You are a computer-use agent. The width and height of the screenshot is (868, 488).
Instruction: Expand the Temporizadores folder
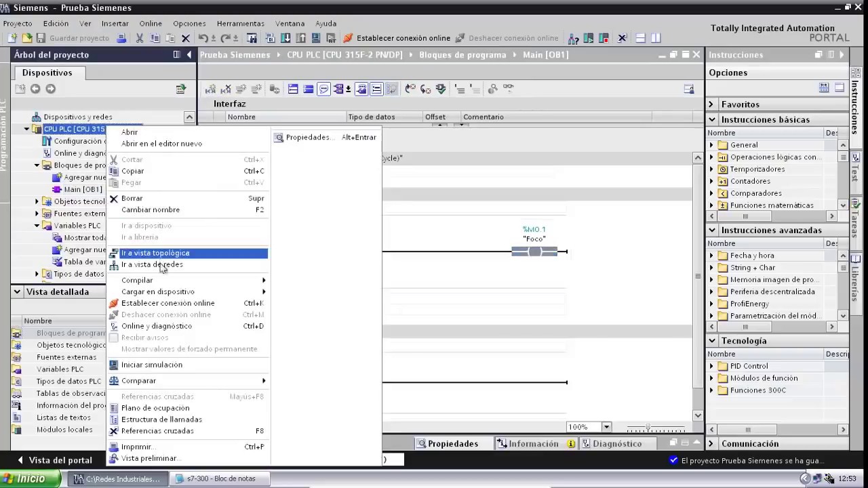tap(712, 169)
